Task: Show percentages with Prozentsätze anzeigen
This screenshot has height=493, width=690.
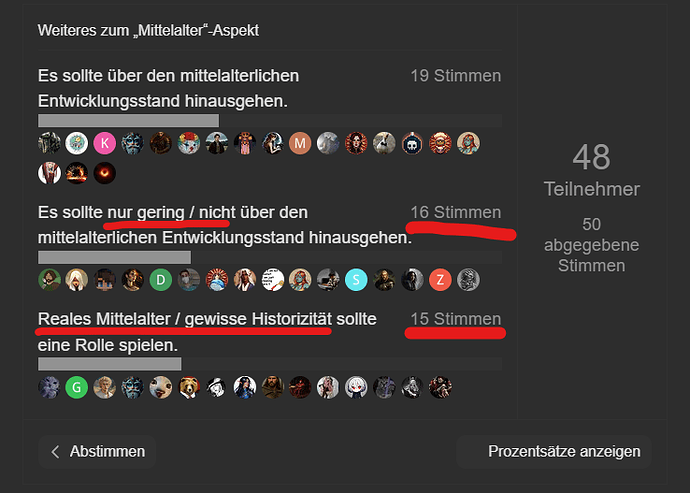Action: [554, 452]
